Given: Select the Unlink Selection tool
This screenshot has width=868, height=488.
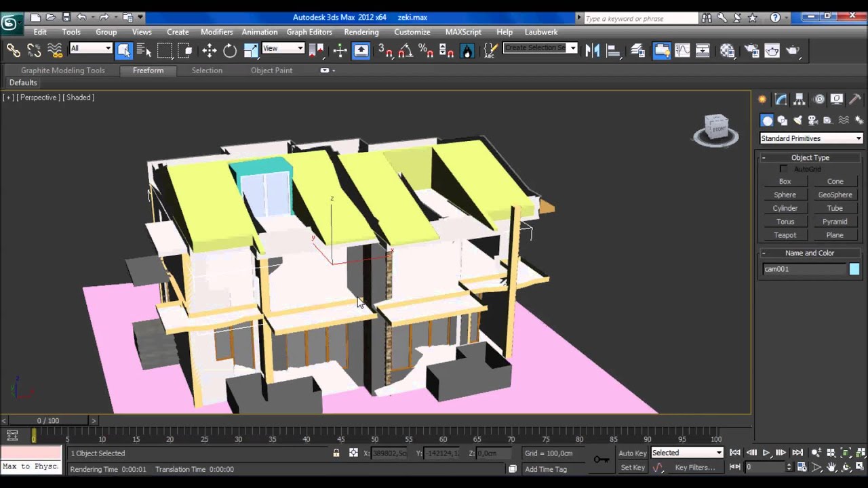Looking at the screenshot, I should [34, 50].
